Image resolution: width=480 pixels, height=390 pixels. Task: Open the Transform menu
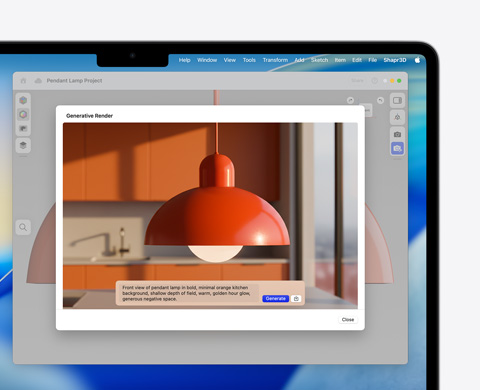[275, 60]
